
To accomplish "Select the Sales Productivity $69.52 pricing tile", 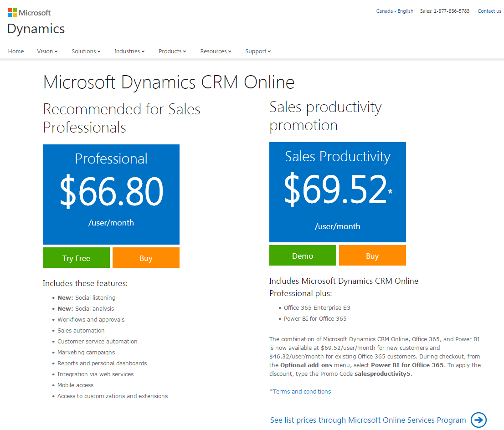I will pyautogui.click(x=338, y=192).
